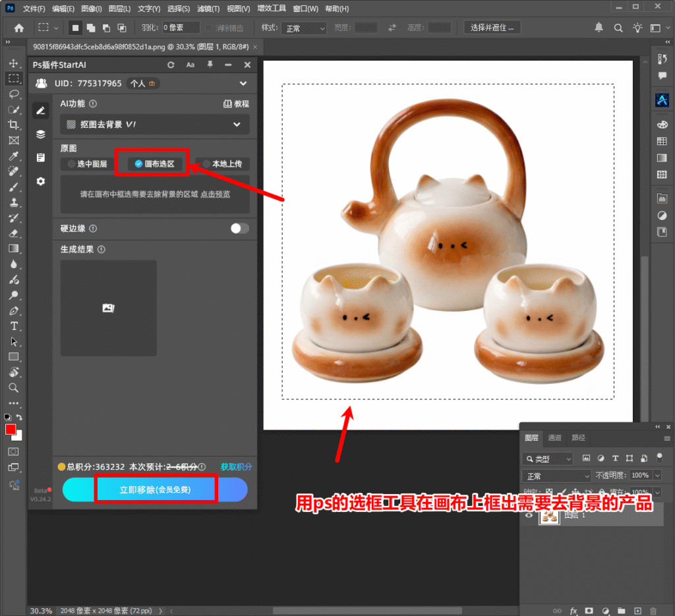Open the 样式 正常 dropdown
The height and width of the screenshot is (616, 675).
304,28
